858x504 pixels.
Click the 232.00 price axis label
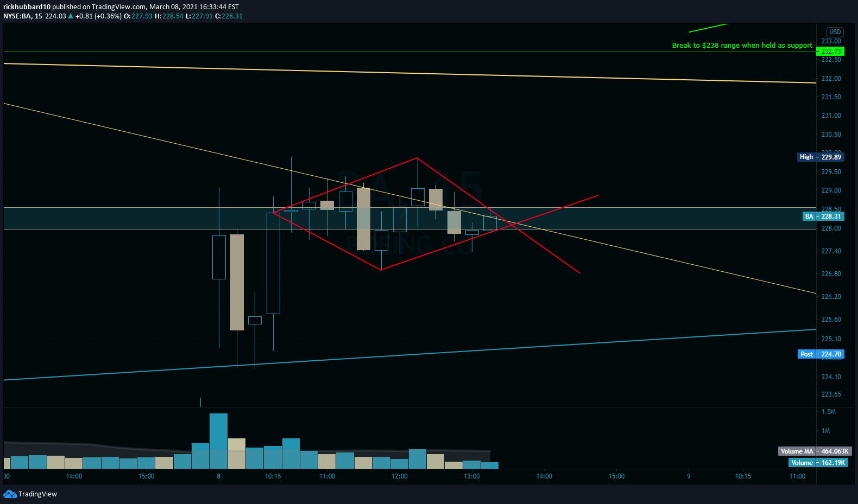[831, 79]
